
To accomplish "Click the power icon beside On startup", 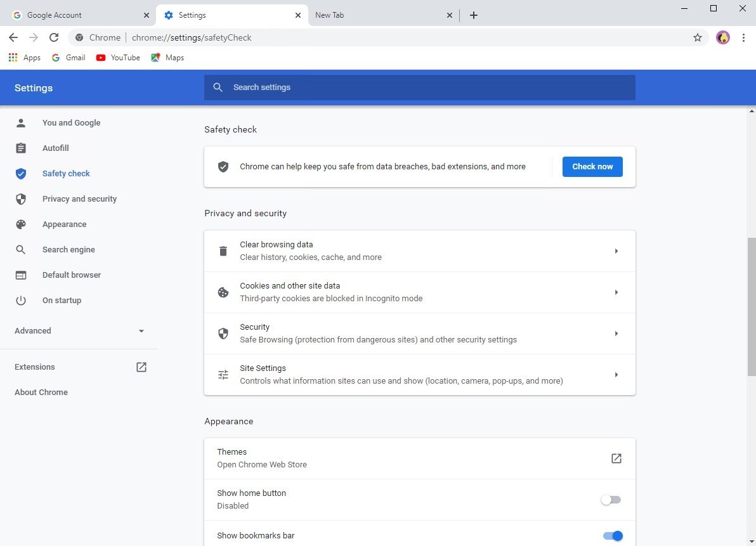I will coord(21,300).
